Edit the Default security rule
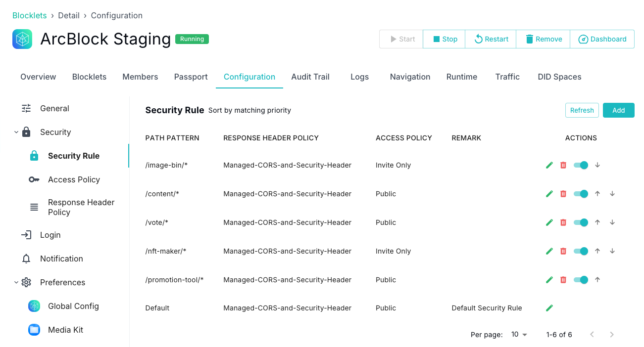This screenshot has height=347, width=644. (x=549, y=308)
